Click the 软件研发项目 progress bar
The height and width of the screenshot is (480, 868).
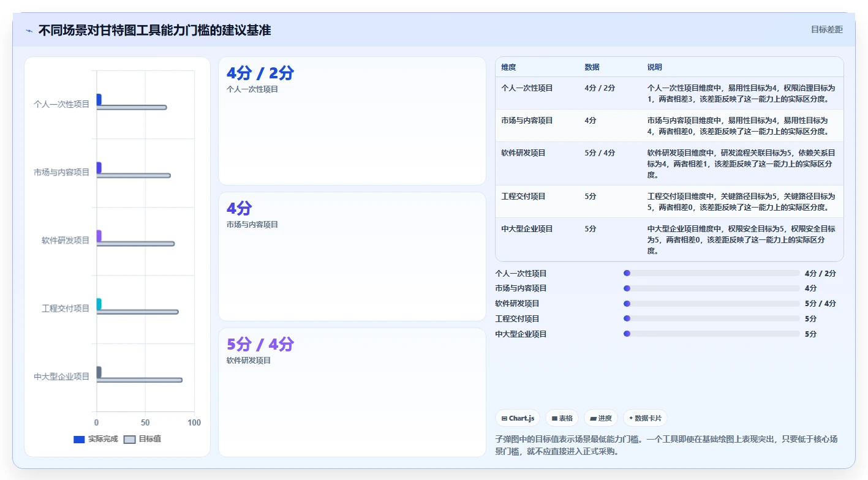712,304
